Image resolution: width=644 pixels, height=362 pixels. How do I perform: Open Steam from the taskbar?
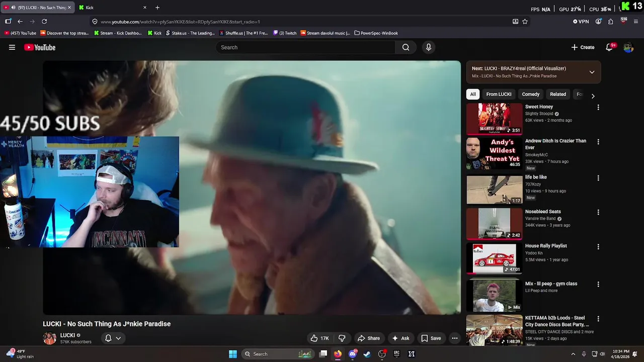click(x=367, y=354)
